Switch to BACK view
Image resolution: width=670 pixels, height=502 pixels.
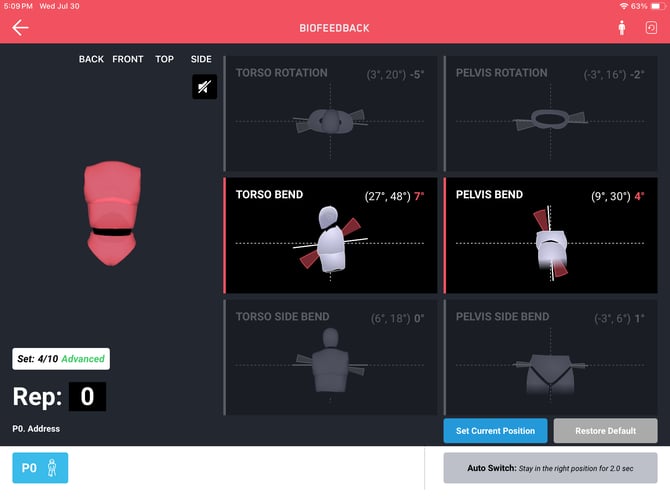point(91,59)
